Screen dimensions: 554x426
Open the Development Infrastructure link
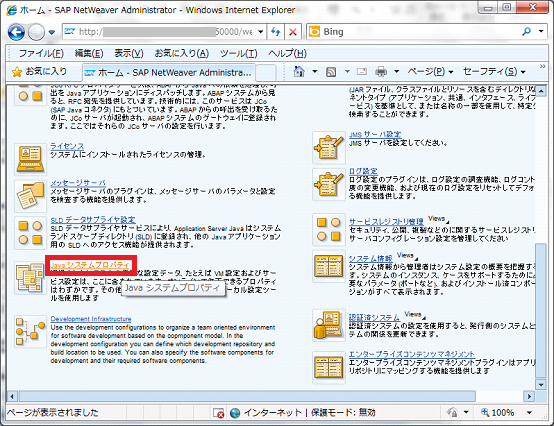click(x=91, y=319)
